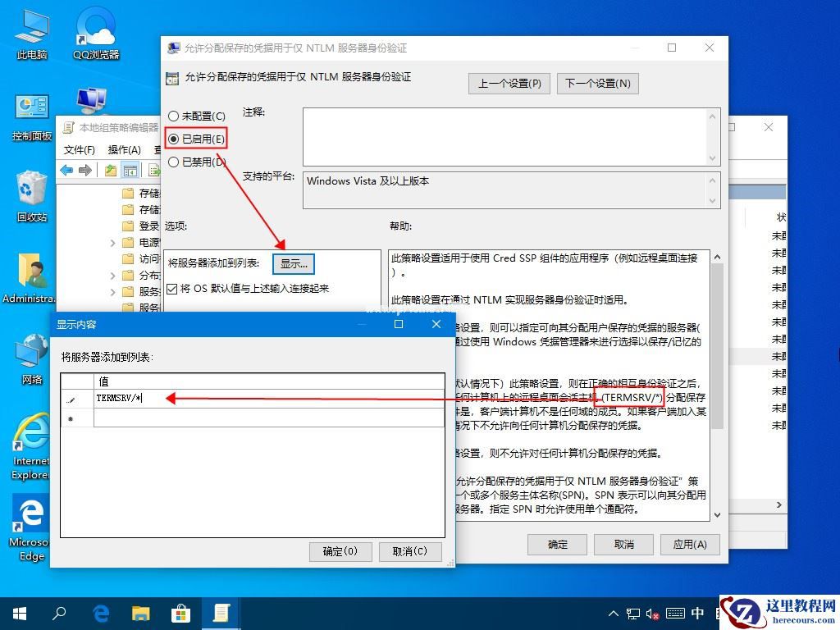
Task: Select the 未配置 radio button
Action: 173,116
